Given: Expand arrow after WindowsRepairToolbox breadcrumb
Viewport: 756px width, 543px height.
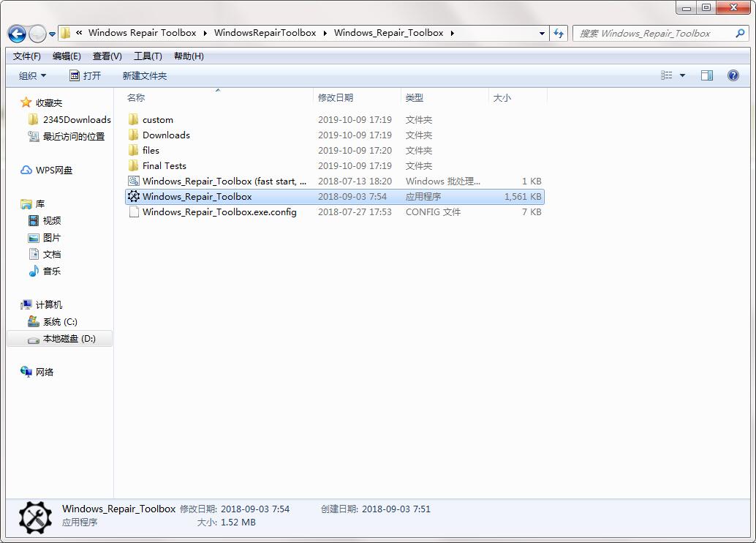Looking at the screenshot, I should coord(325,33).
